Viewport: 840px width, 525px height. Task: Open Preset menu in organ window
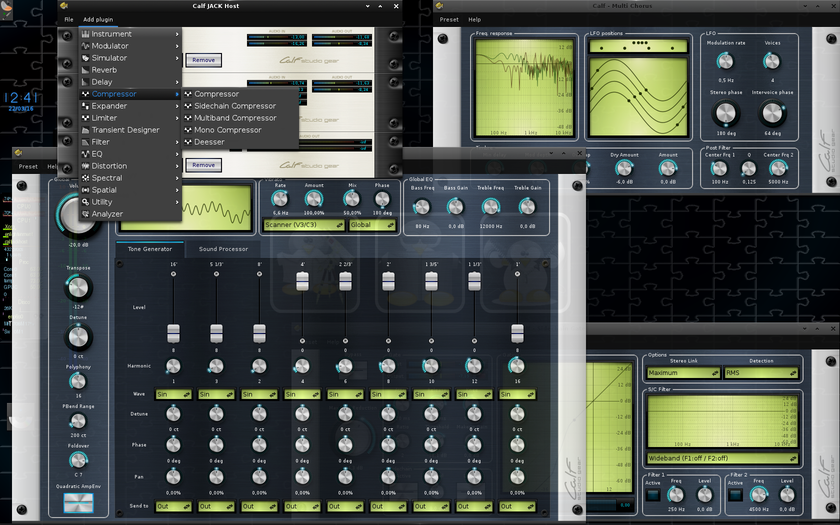tap(28, 167)
